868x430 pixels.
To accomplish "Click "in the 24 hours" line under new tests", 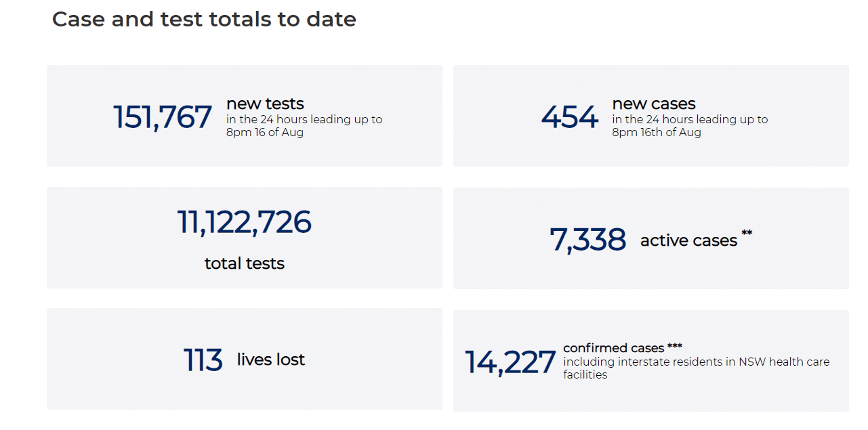I will 304,119.
